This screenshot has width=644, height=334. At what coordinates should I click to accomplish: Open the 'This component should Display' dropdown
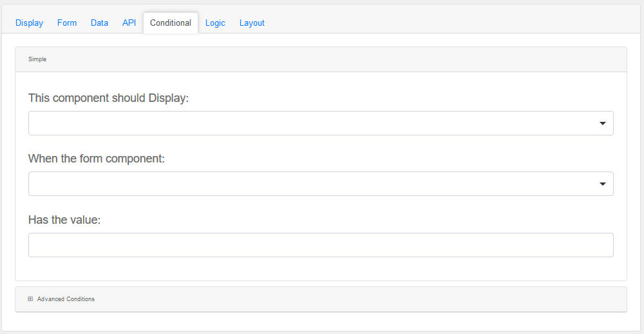click(x=309, y=123)
